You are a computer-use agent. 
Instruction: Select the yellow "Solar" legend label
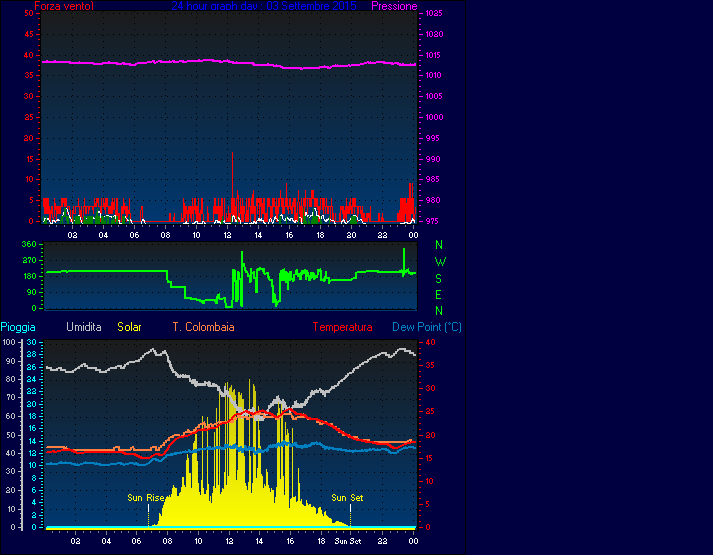(x=129, y=327)
